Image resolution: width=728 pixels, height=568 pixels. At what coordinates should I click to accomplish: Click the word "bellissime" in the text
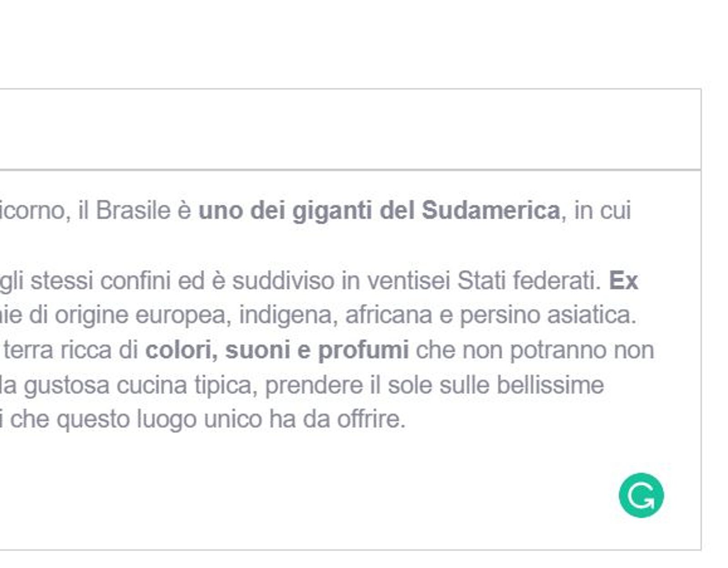(550, 385)
